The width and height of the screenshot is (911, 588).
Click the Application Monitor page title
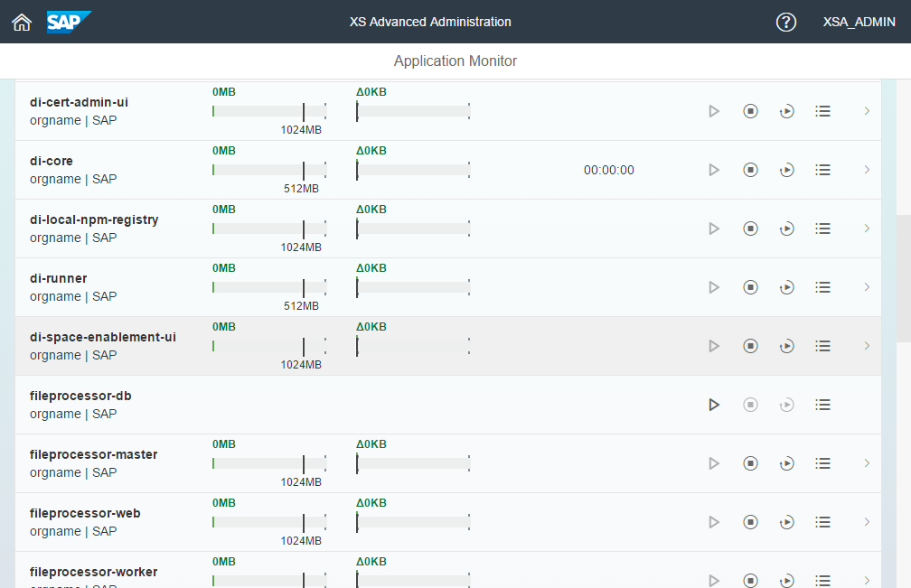(x=455, y=61)
